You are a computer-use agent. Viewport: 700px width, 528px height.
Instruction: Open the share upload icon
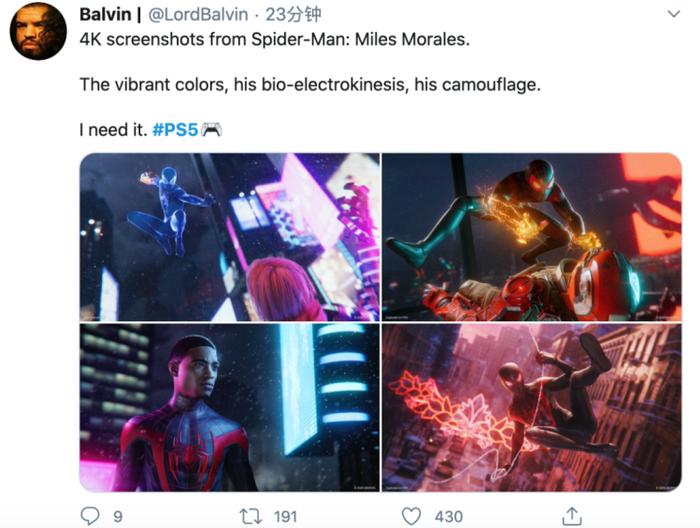click(x=571, y=516)
